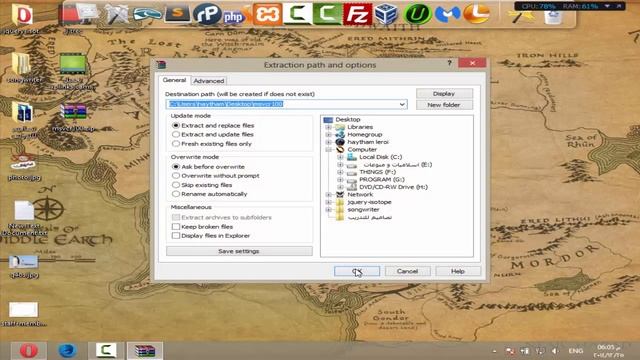
Task: Expand Homegroup node in folder tree
Action: click(x=329, y=134)
